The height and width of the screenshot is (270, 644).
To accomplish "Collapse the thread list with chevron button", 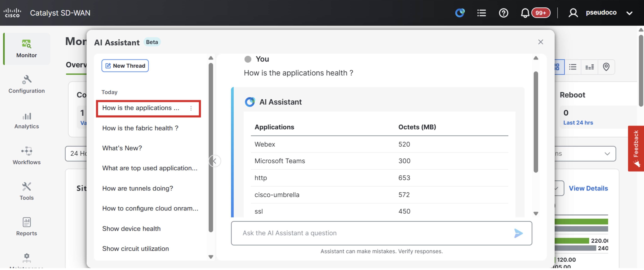I will tap(215, 161).
